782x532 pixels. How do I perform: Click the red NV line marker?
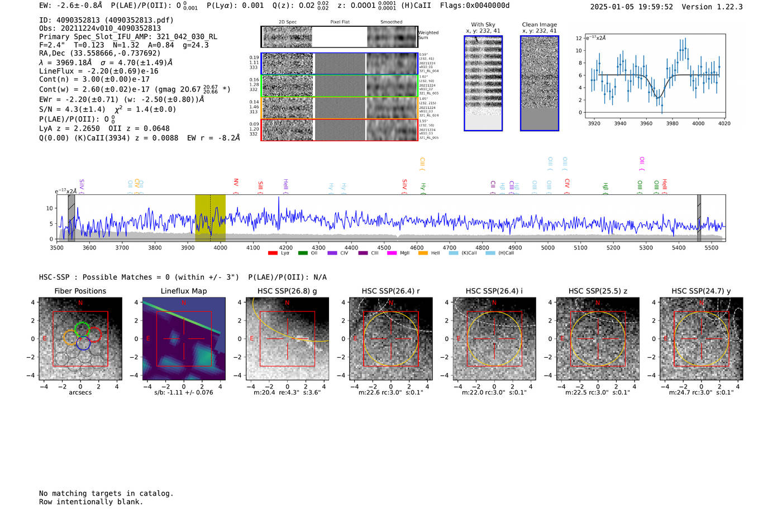click(236, 186)
